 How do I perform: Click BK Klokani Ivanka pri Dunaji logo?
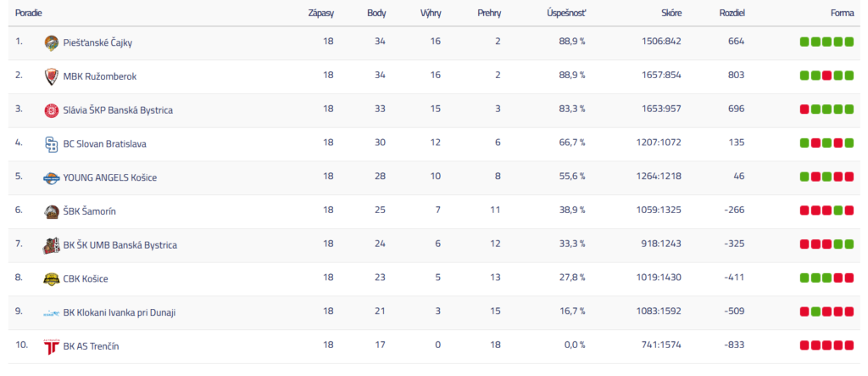(52, 312)
